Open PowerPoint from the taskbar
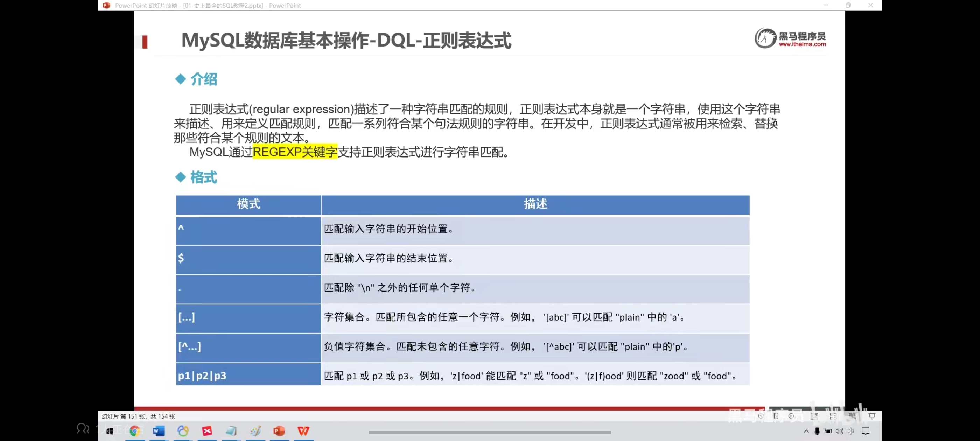980x441 pixels. 279,431
